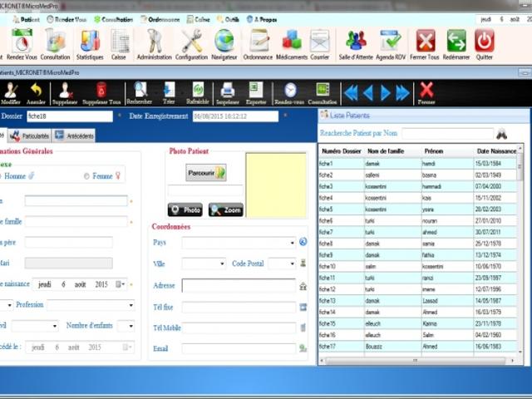Screen dimensions: 532x399
Task: Click the Trier sort icon
Action: pyautogui.click(x=169, y=93)
